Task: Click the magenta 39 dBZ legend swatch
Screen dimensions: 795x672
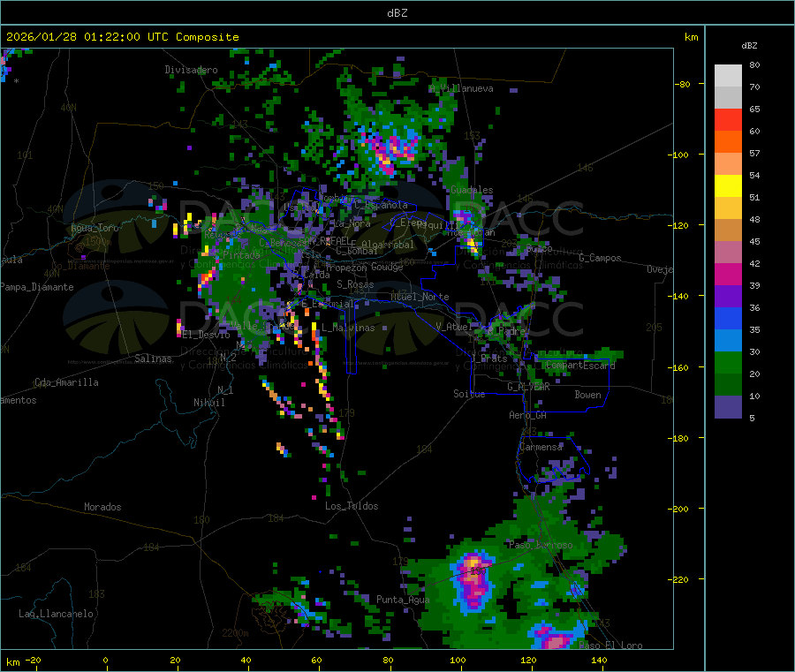Action: (728, 274)
